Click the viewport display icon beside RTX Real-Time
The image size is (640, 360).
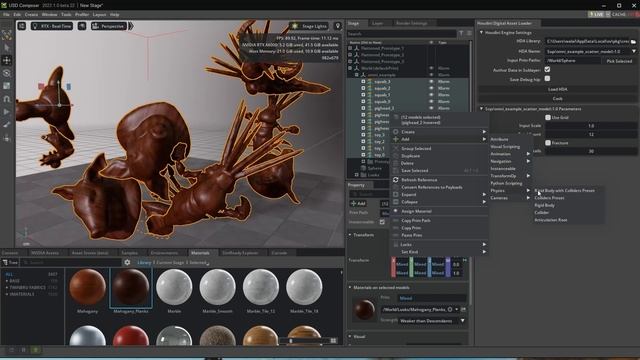pos(82,26)
